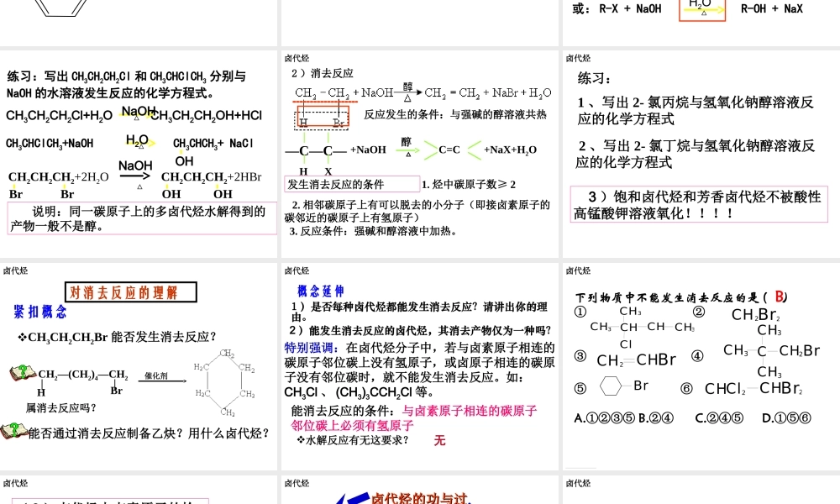Open the 概念延伸 slide

coord(420,367)
